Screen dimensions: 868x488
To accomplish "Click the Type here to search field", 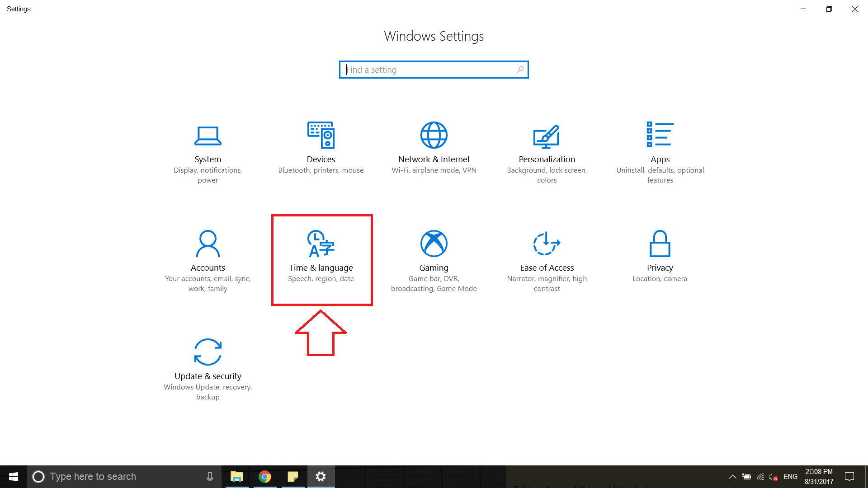I will 113,476.
